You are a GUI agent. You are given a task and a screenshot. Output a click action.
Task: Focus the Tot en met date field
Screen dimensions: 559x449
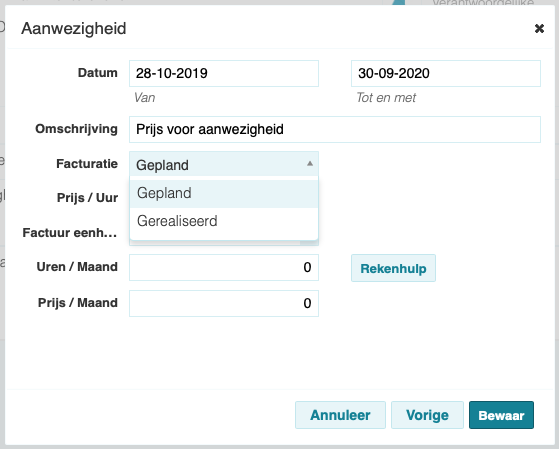(x=446, y=73)
